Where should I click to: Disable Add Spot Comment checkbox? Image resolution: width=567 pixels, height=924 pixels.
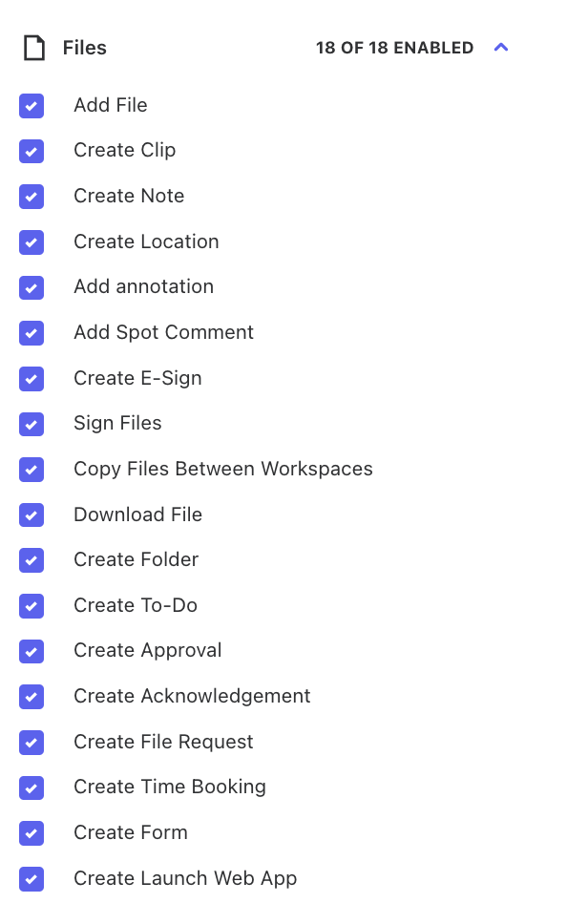[31, 333]
